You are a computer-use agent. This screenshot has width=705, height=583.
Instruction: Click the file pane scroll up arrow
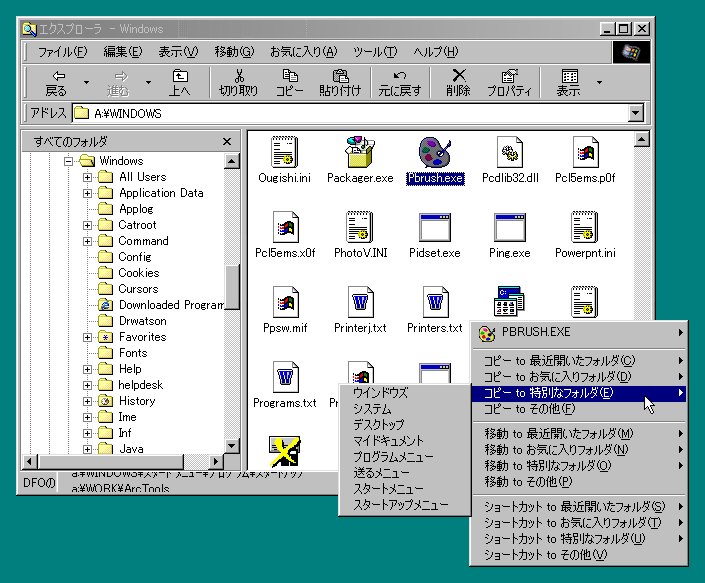click(x=642, y=140)
